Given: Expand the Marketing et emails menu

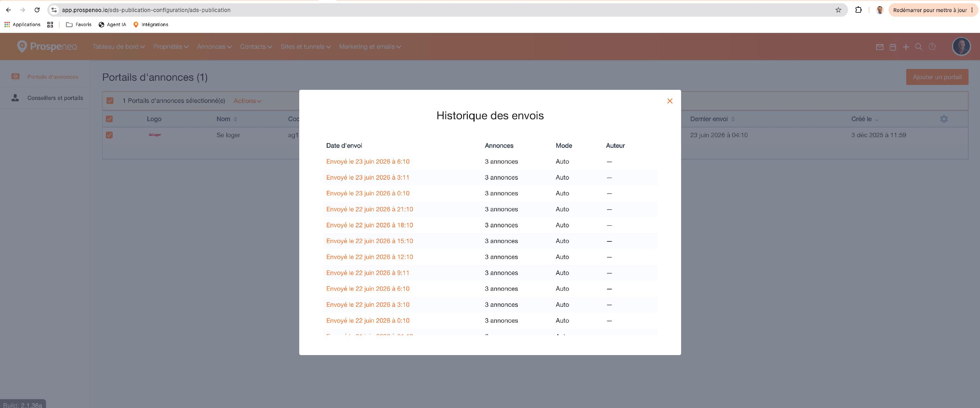Looking at the screenshot, I should click(370, 46).
